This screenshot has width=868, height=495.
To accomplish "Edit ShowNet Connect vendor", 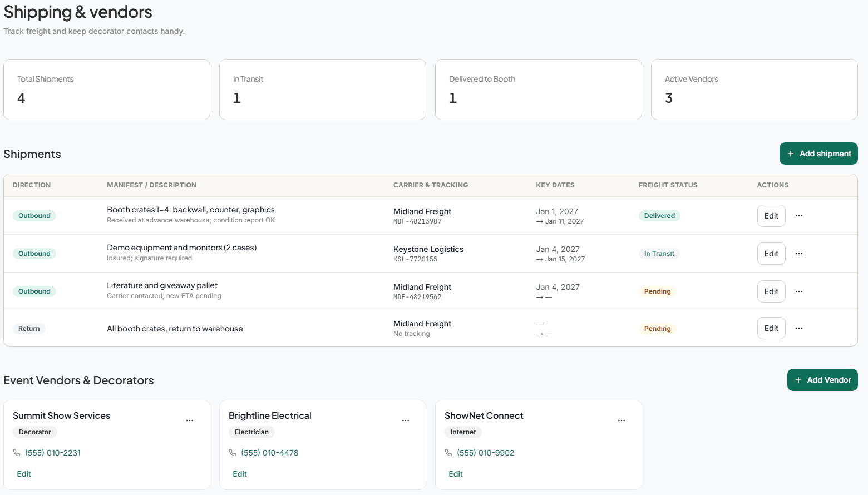I will coord(456,474).
